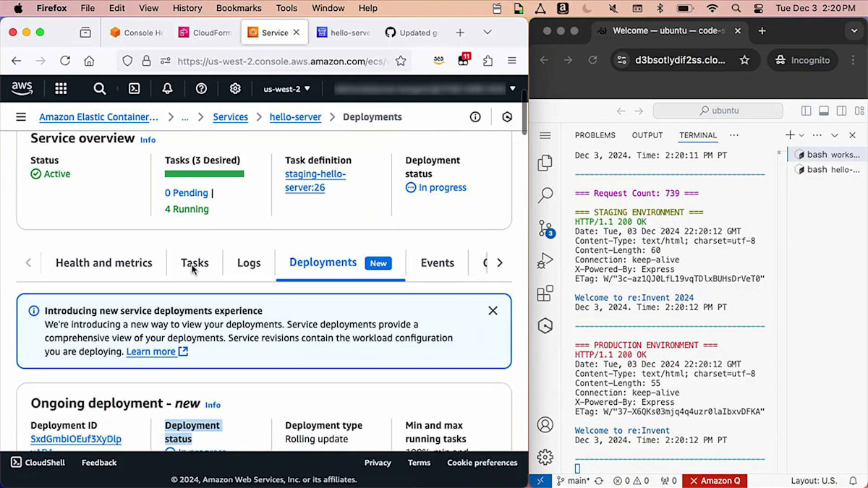
Task: Open the Search view in code-server
Action: pyautogui.click(x=545, y=195)
